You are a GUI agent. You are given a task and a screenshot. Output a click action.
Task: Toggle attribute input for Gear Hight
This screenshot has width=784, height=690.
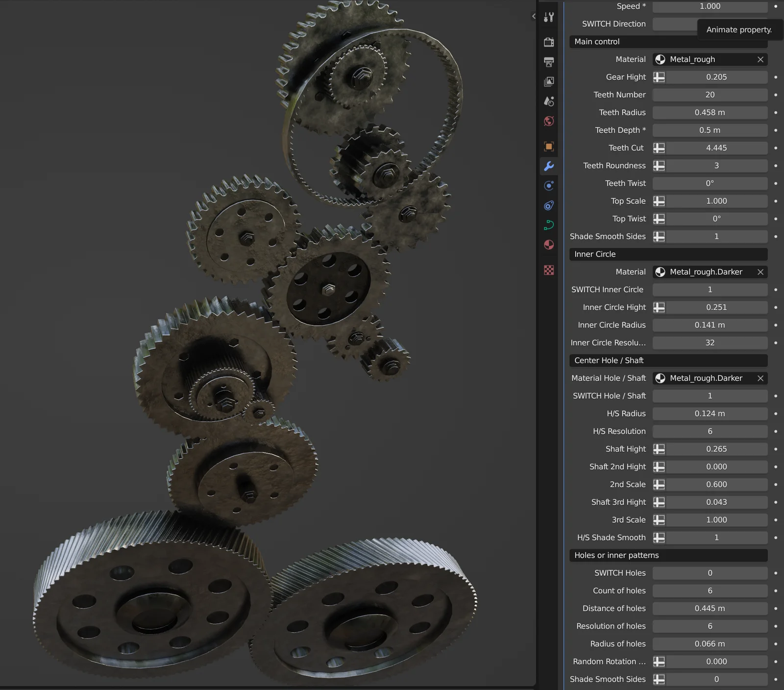(x=659, y=77)
